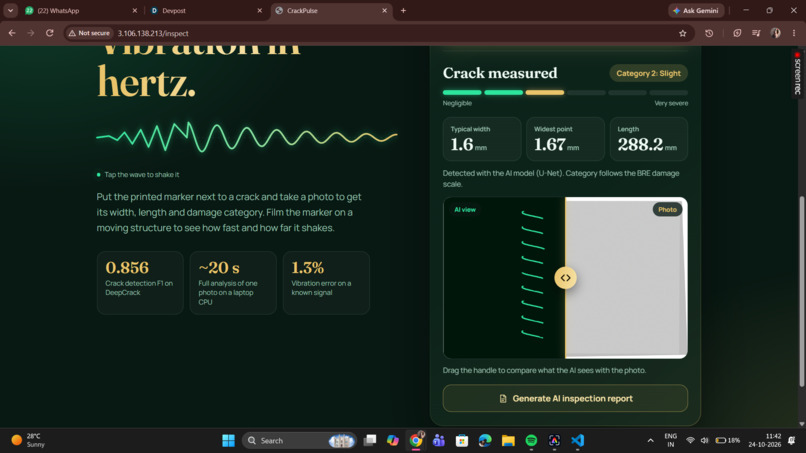806x453 pixels.
Task: Generate AI inspection report
Action: tap(565, 398)
